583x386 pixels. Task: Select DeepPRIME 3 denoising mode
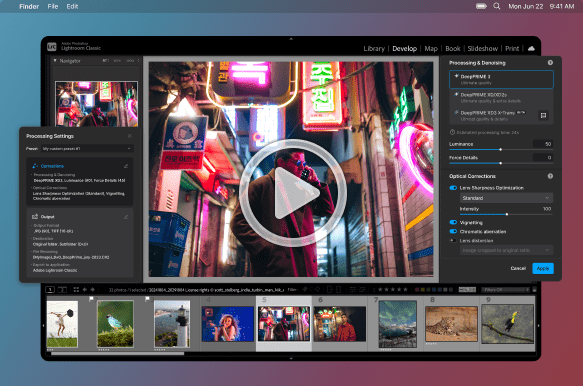coord(501,79)
